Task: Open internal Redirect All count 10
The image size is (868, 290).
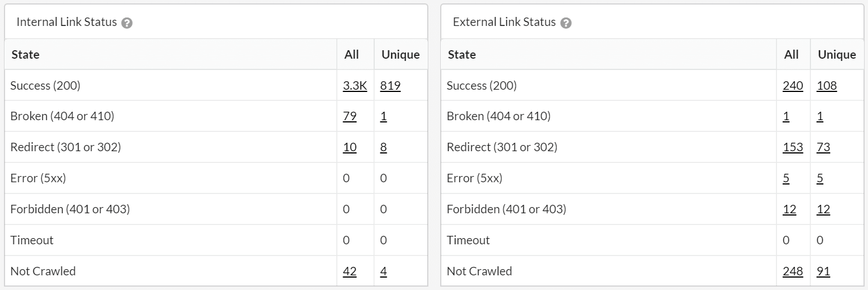Action: click(350, 148)
